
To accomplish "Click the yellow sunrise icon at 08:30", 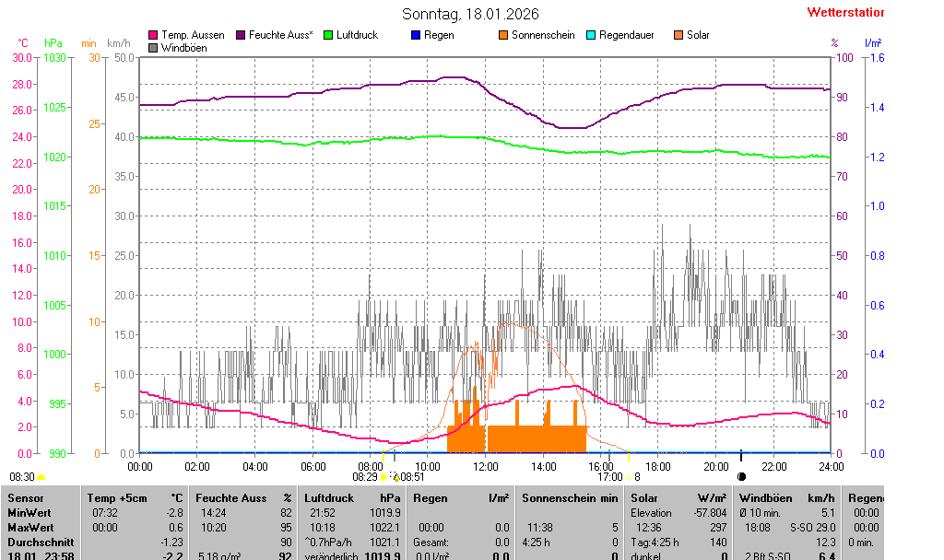I will pos(41,477).
